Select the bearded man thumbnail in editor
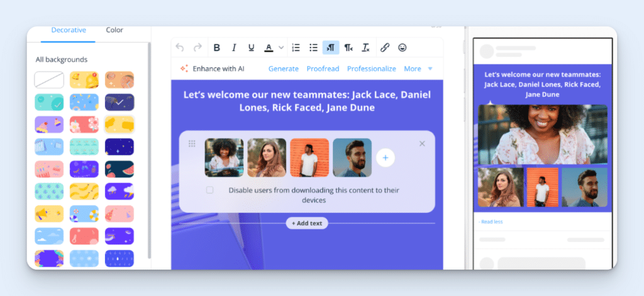Viewport: 644px width, 296px height. (x=352, y=157)
